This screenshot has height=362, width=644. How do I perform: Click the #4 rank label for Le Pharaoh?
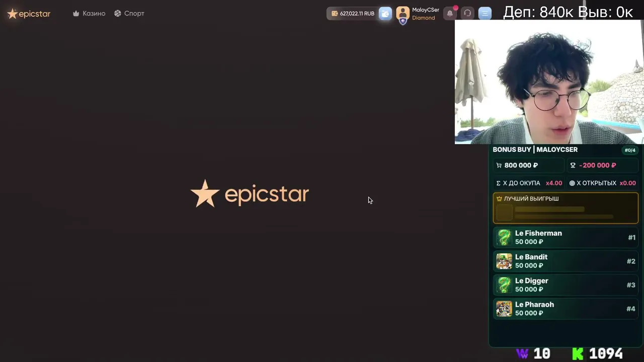(x=631, y=308)
